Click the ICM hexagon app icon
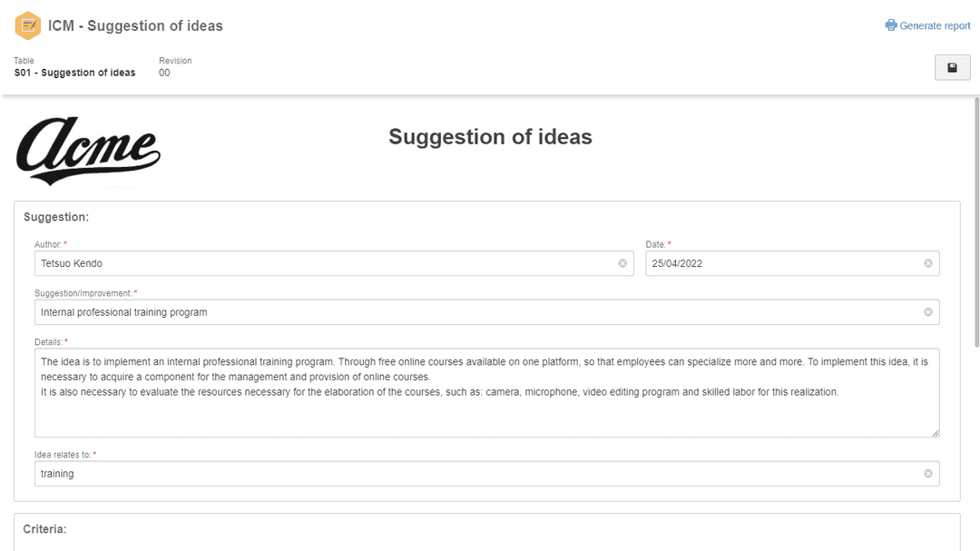Viewport: 980px width, 551px height. [27, 25]
